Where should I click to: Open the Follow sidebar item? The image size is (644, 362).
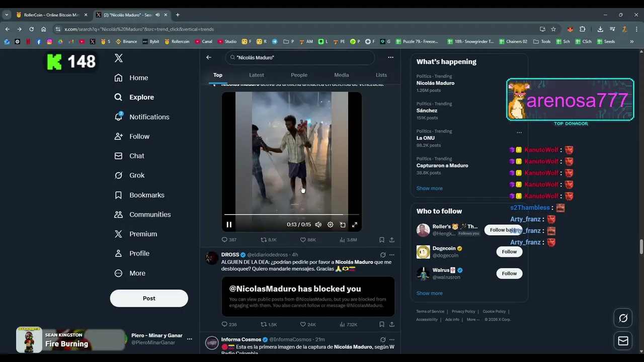[x=132, y=136]
